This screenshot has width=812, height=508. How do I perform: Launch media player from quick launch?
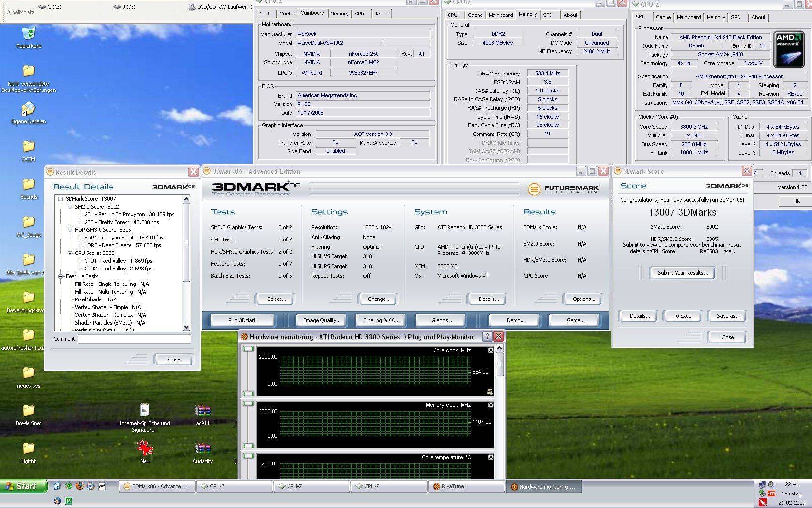(x=90, y=486)
